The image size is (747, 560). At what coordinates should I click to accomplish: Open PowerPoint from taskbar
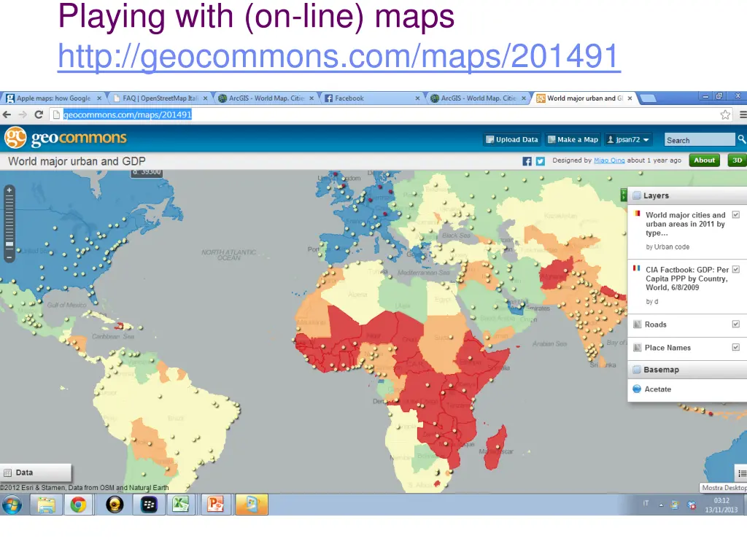point(215,505)
